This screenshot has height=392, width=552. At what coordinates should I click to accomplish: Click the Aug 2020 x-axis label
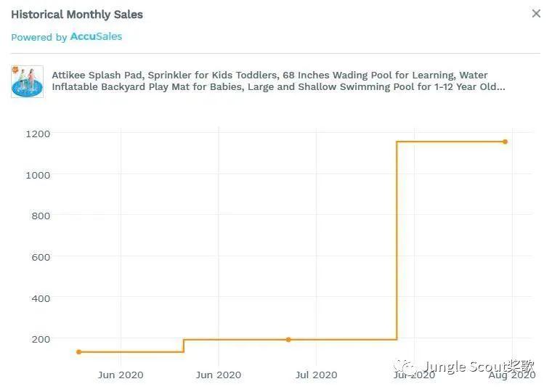click(x=511, y=375)
